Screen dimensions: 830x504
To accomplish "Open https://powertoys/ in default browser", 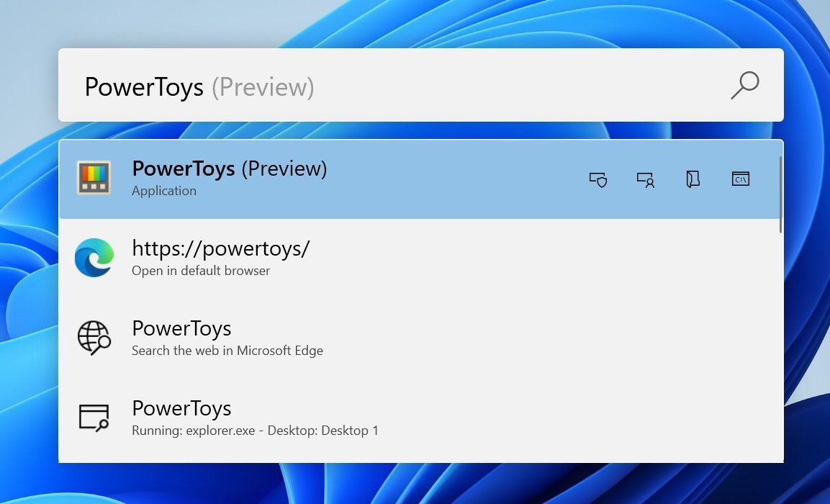I will 420,258.
